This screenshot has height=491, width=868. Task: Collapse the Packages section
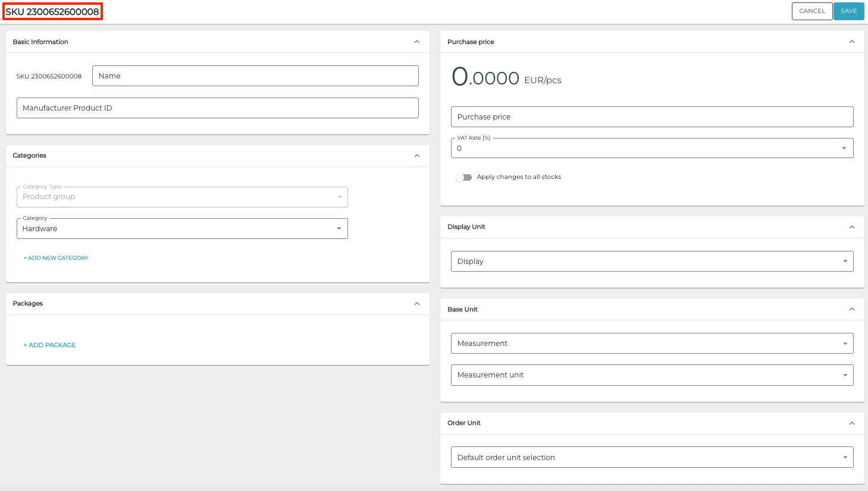click(417, 304)
